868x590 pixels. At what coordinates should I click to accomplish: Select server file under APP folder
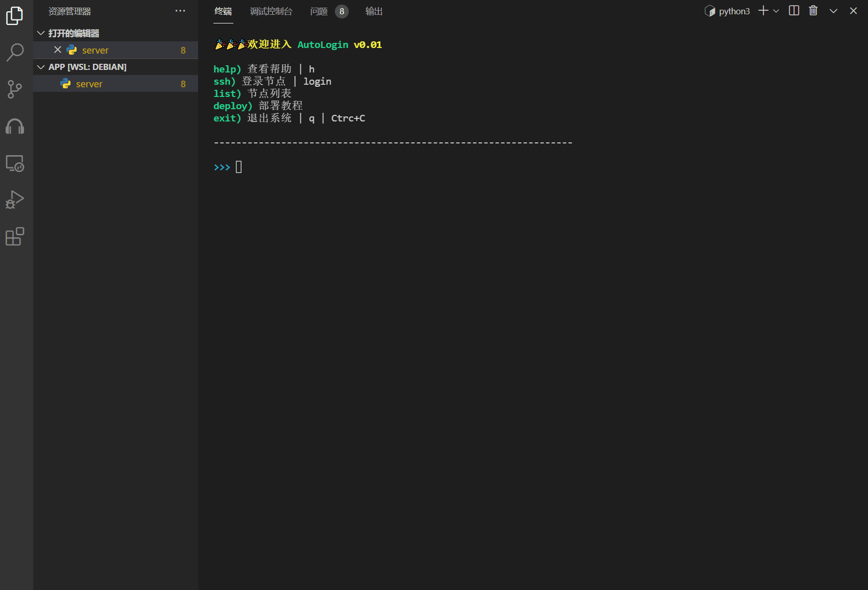[x=89, y=84]
